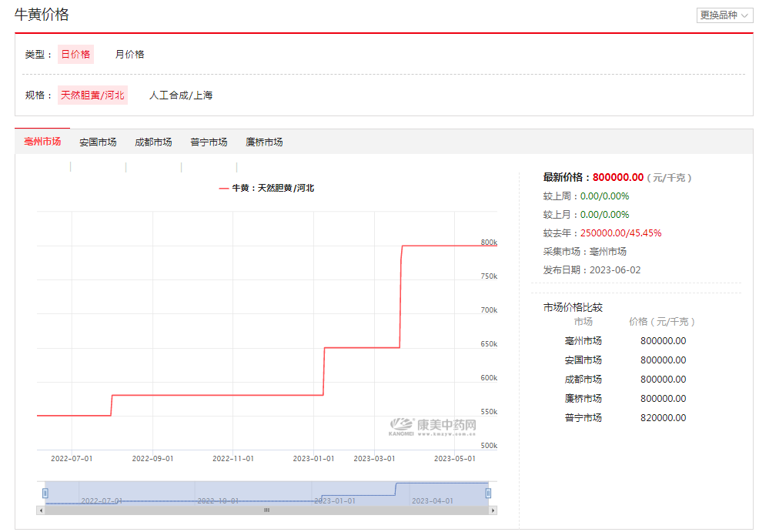The height and width of the screenshot is (532, 759).
Task: Open the 更换品种 dropdown
Action: tap(724, 15)
